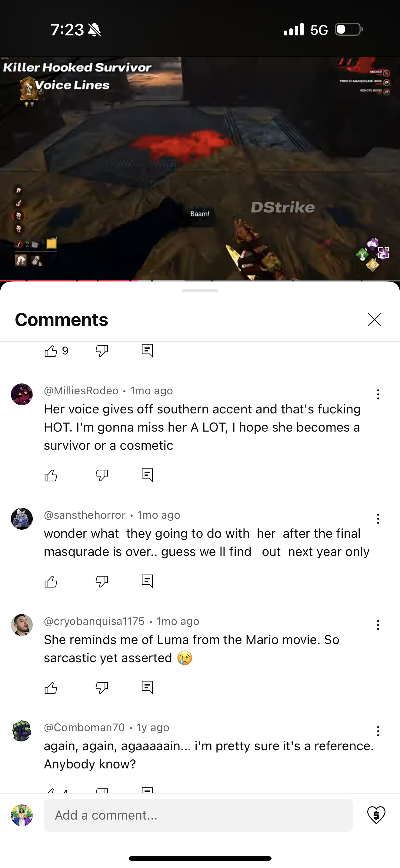400x868 pixels.
Task: Open options menu for @cryobanquisa1175's comment
Action: point(378,625)
